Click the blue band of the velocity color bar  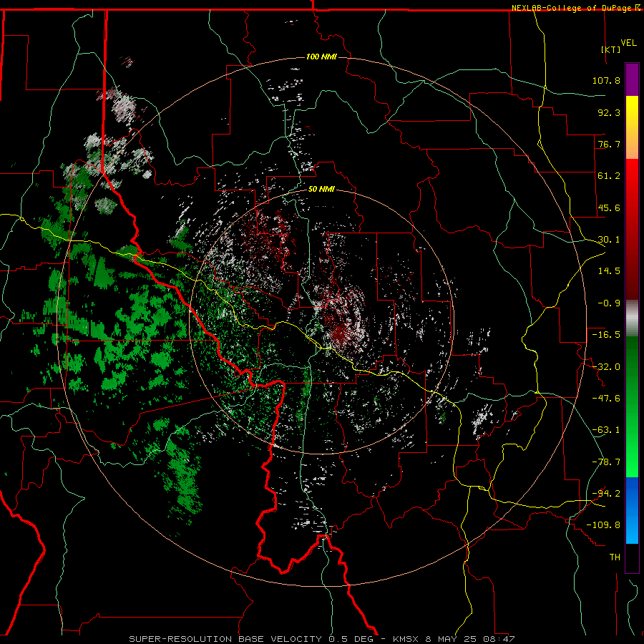(632, 510)
